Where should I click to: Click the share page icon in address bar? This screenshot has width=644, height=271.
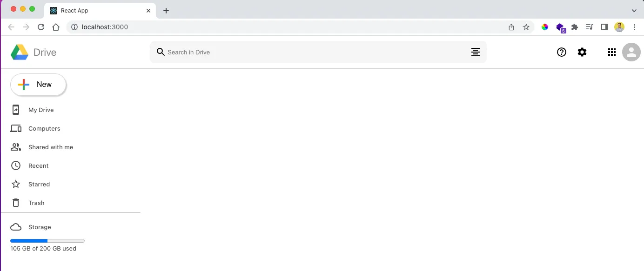click(x=511, y=27)
